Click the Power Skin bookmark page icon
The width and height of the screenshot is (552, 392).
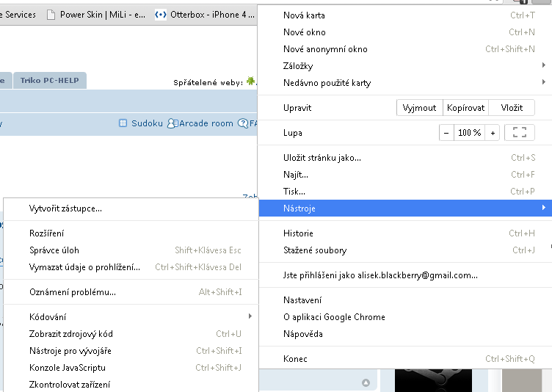coord(51,15)
